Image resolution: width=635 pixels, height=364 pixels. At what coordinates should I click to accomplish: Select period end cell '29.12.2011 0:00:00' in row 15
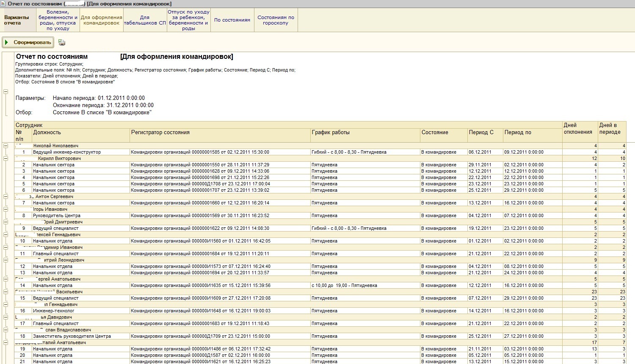tap(533, 298)
